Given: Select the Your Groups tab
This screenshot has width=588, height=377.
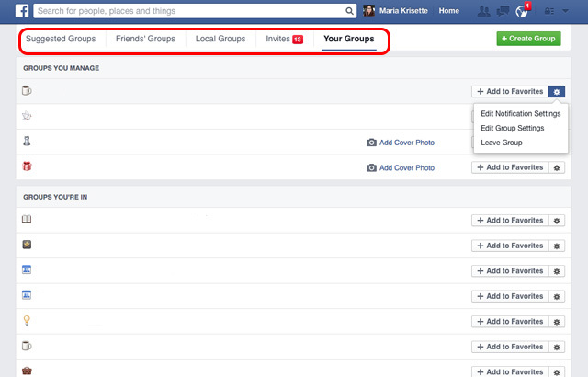Looking at the screenshot, I should [x=349, y=39].
